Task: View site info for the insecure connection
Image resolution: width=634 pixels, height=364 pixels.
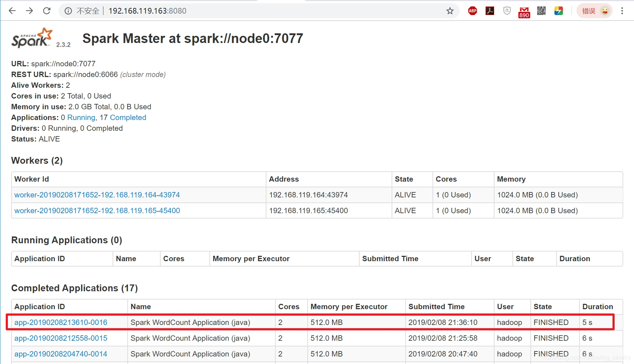Action: pyautogui.click(x=68, y=11)
